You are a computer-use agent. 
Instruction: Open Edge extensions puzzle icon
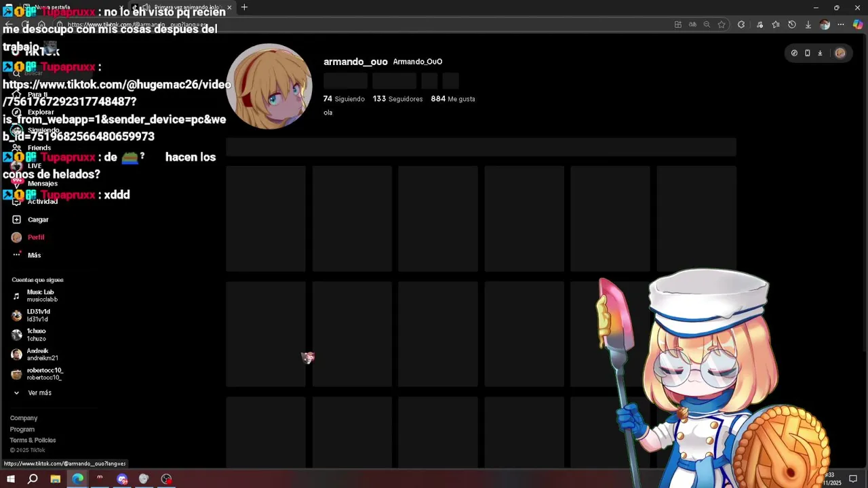click(741, 24)
